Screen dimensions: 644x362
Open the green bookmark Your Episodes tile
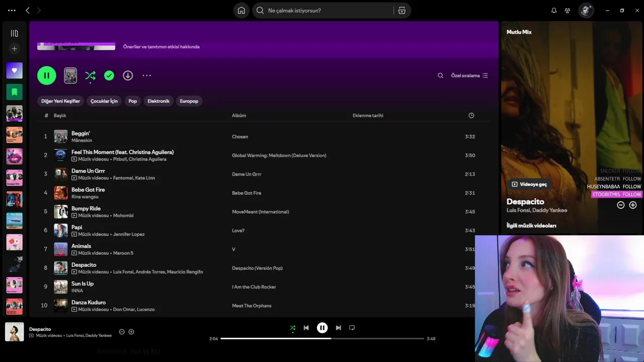tap(14, 92)
